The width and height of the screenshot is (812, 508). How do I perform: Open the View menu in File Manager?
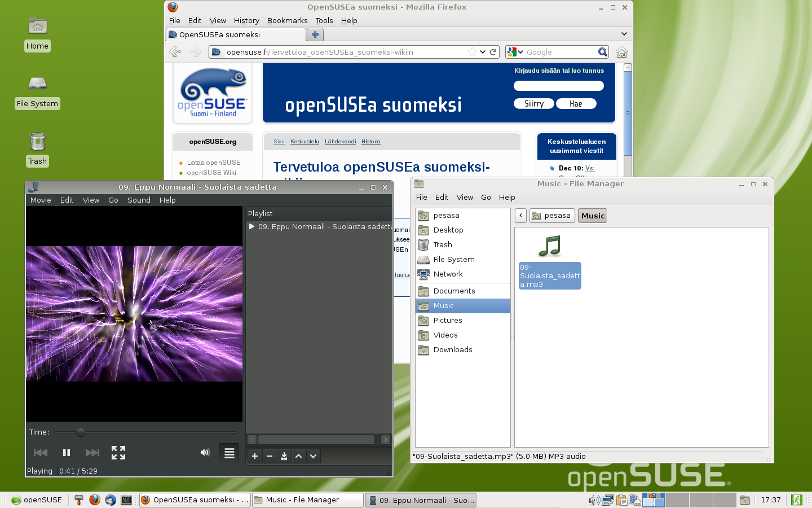coord(465,197)
